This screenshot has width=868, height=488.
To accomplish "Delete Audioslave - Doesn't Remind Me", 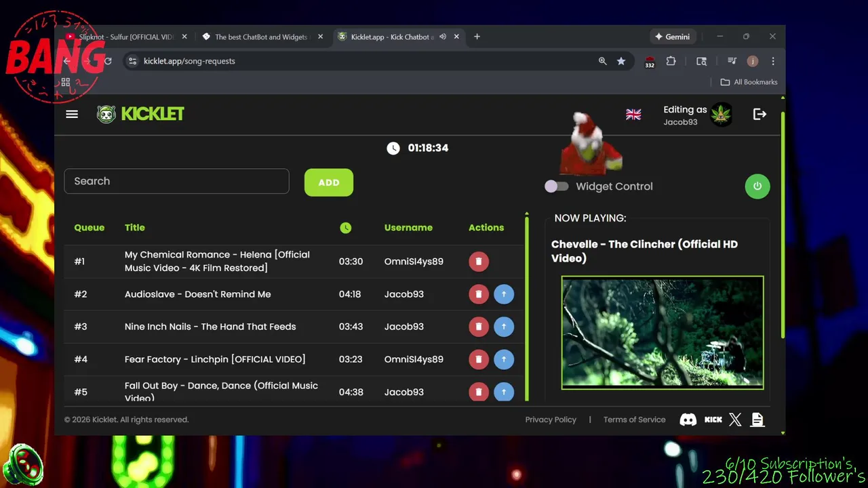I will tap(479, 294).
